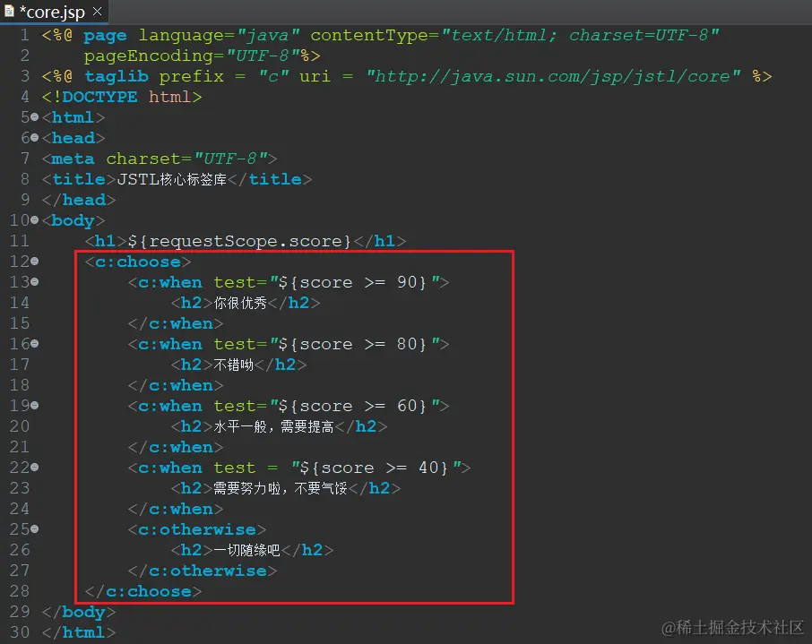Click the "${score >= 60}" test expression
This screenshot has width=812, height=644.
[352, 406]
